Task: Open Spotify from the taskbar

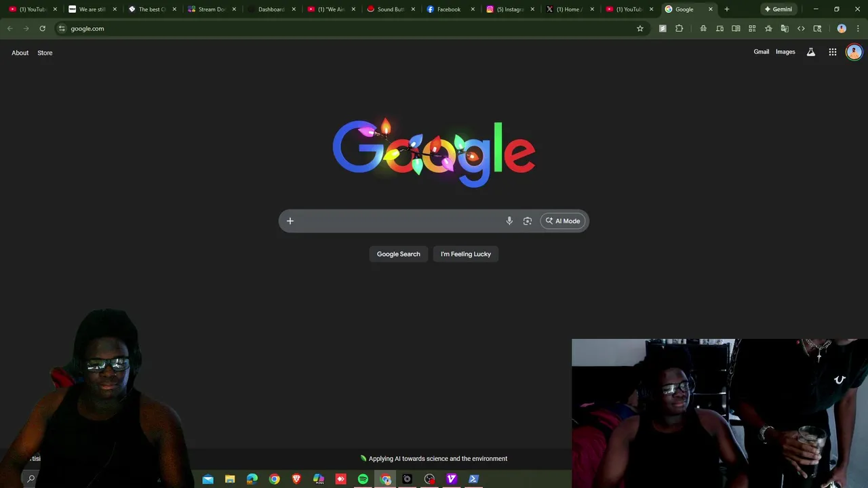Action: click(363, 479)
